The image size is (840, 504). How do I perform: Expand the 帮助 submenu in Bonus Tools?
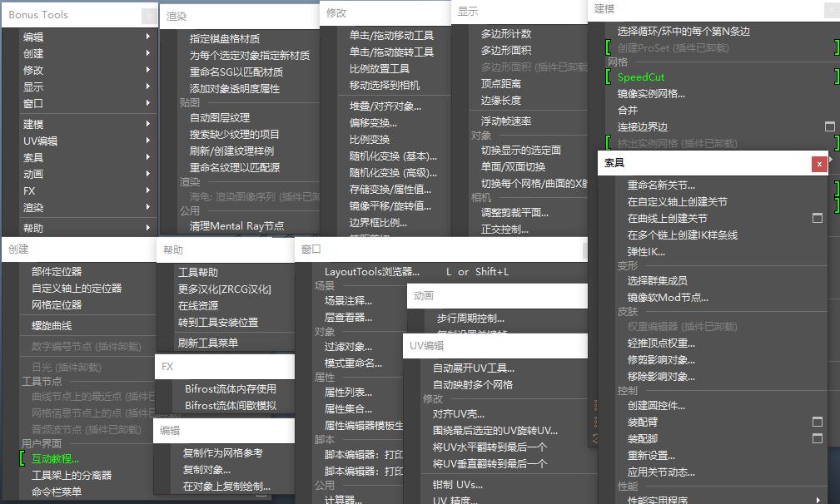148,228
